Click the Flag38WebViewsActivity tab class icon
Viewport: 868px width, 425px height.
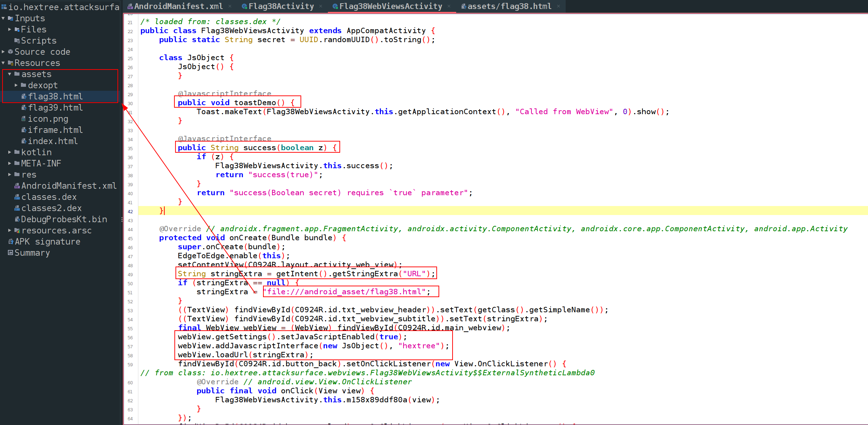click(335, 6)
